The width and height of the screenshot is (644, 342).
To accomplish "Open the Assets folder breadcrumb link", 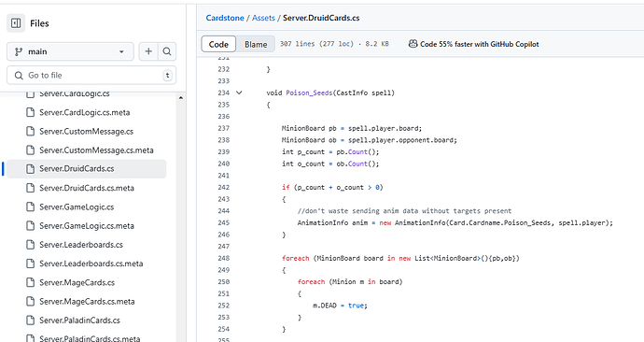I will click(263, 18).
